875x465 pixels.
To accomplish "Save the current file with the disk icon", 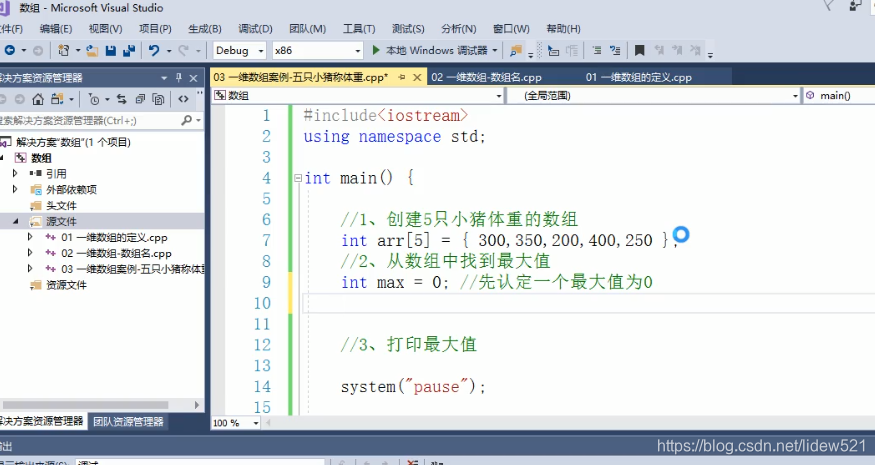I will point(110,51).
